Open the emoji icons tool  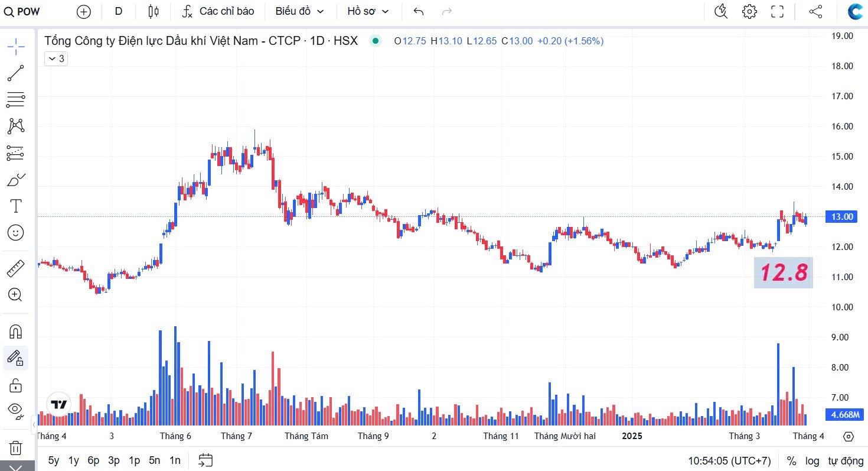(x=16, y=233)
